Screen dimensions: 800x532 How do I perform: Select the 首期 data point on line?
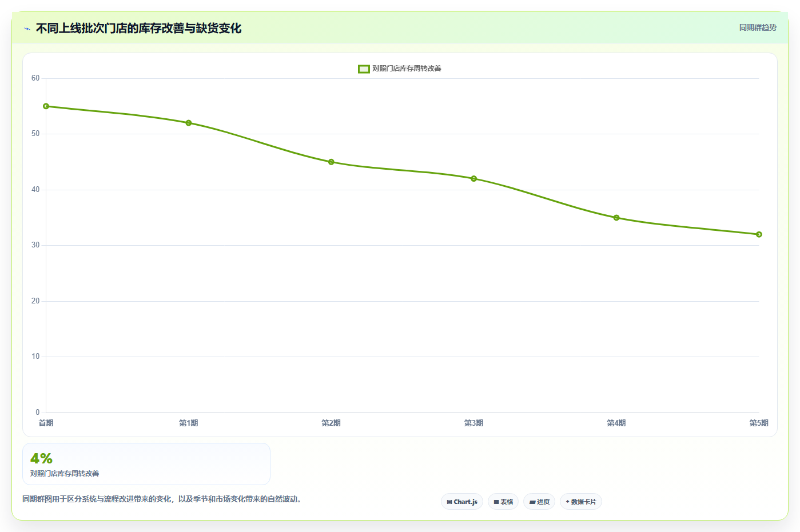pos(46,106)
